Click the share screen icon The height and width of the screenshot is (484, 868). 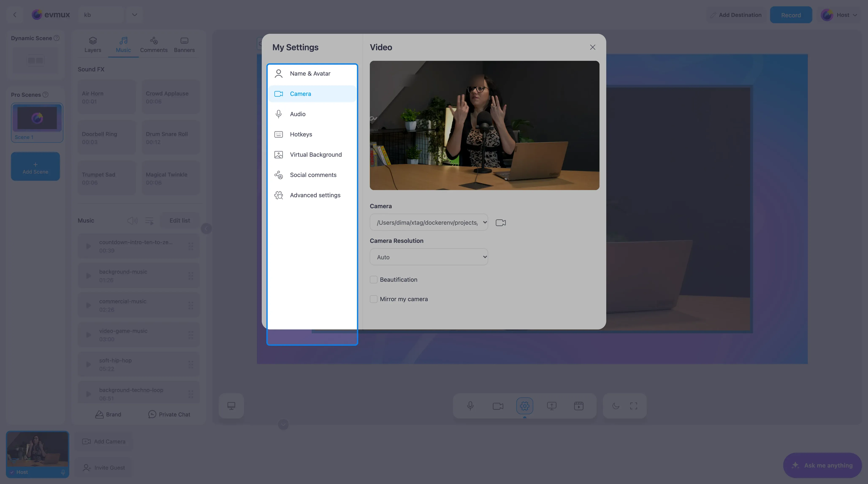552,406
